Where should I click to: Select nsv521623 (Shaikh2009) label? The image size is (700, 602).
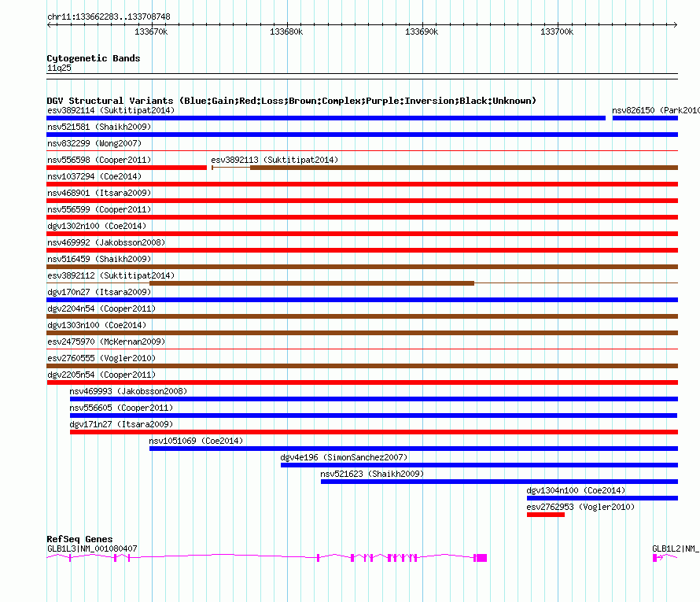[x=372, y=474]
